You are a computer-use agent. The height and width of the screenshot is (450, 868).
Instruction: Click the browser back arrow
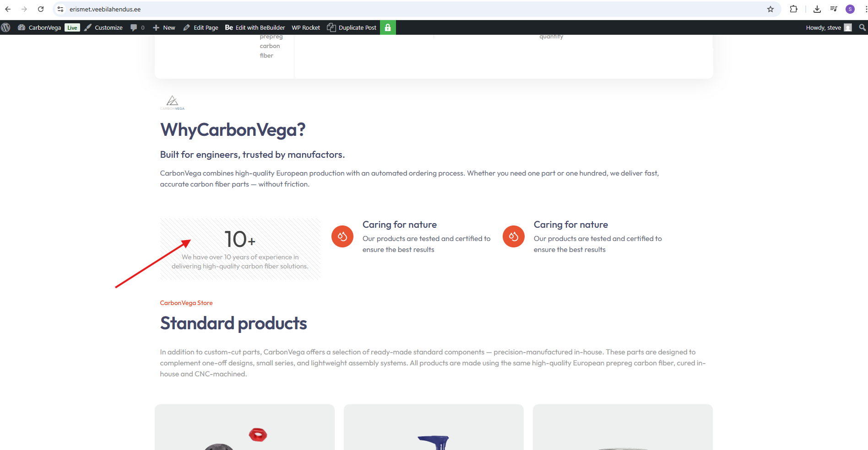coord(8,9)
